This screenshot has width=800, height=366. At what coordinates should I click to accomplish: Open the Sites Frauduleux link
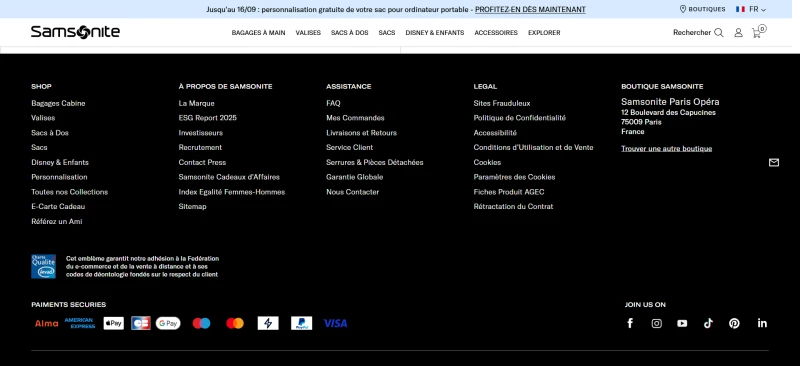(502, 103)
